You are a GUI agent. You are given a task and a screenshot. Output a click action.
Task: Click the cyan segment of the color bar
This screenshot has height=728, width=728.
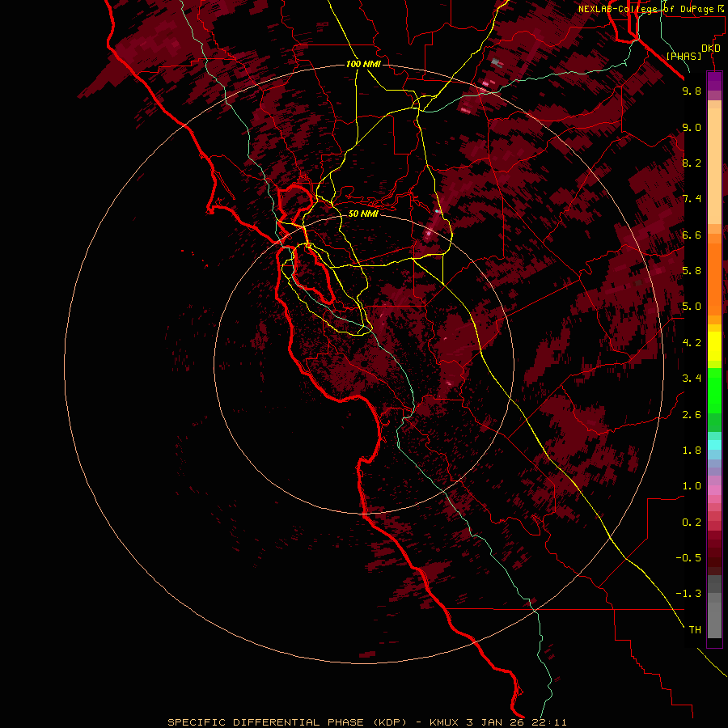(x=714, y=445)
